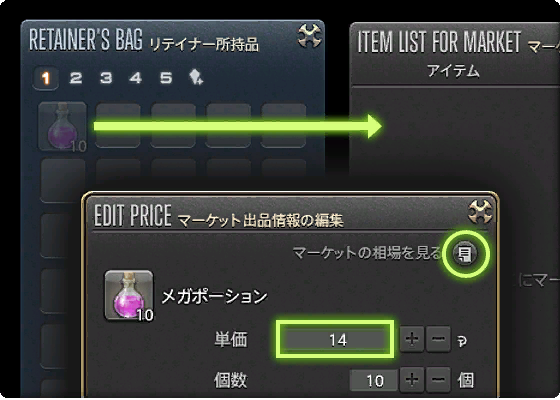Click the quantity field showing 10
Screen dimensions: 560x400
[374, 380]
